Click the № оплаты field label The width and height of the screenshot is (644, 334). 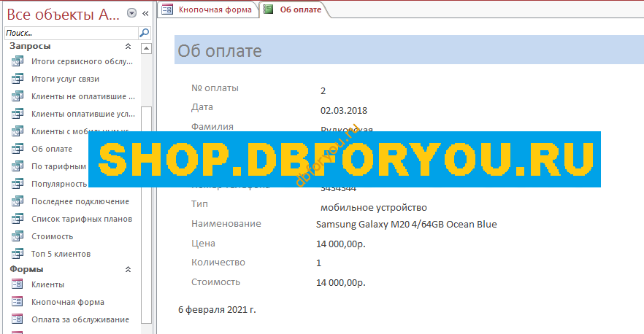pos(215,88)
